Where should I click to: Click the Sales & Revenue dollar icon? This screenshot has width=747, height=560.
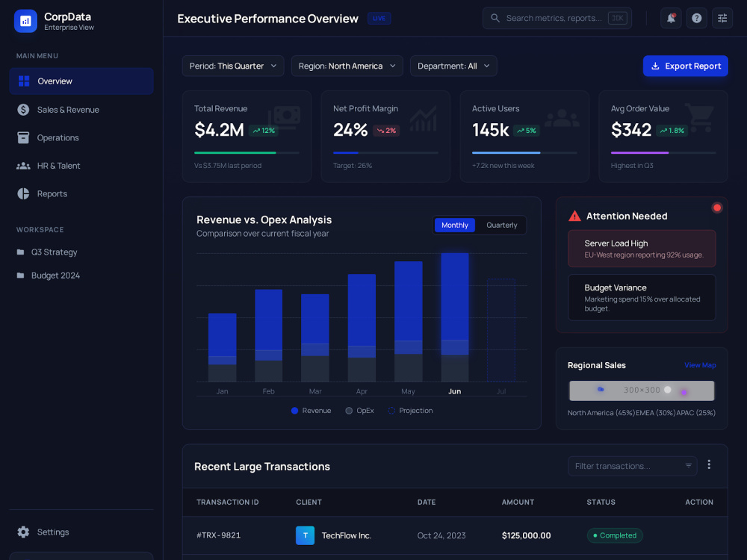[23, 110]
